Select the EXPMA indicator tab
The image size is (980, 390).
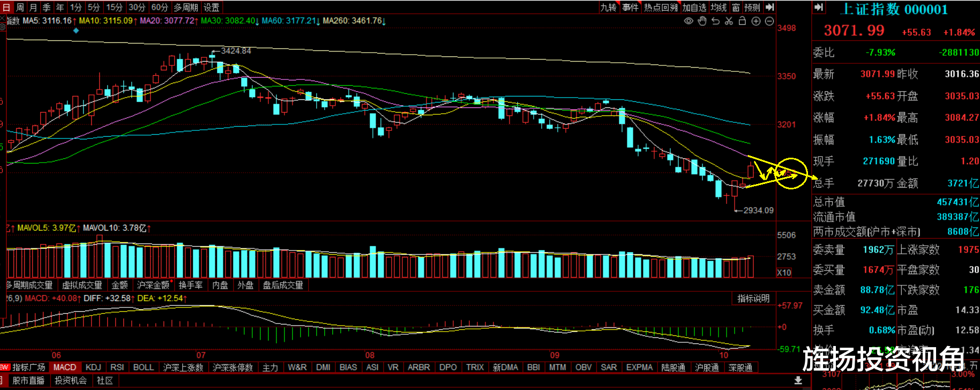click(639, 367)
